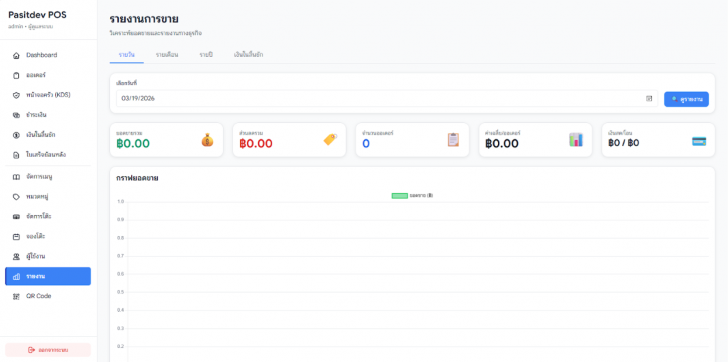Image resolution: width=728 pixels, height=362 pixels.
Task: Click the black ฿0.00 average per order value
Action: [x=502, y=143]
